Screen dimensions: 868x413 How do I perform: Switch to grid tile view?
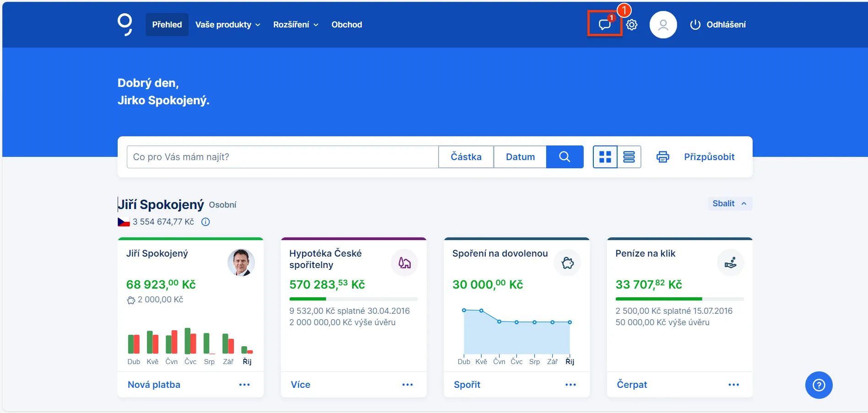click(x=605, y=157)
